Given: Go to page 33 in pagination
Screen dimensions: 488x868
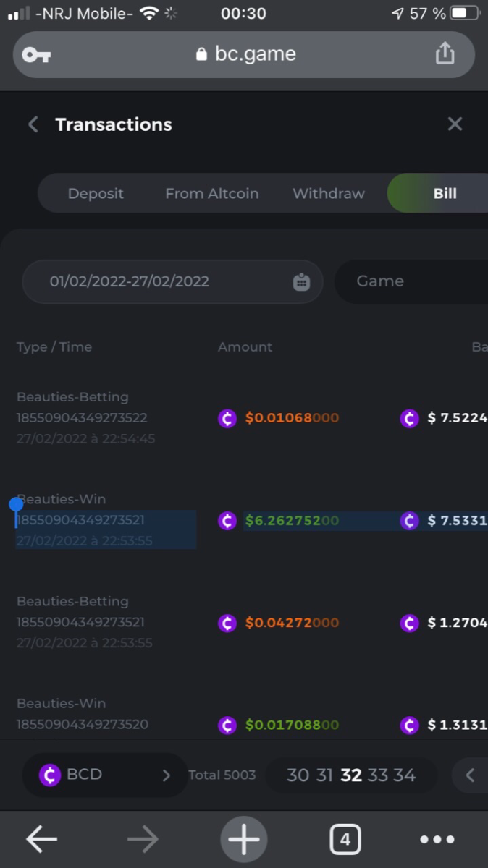Looking at the screenshot, I should coord(378,775).
